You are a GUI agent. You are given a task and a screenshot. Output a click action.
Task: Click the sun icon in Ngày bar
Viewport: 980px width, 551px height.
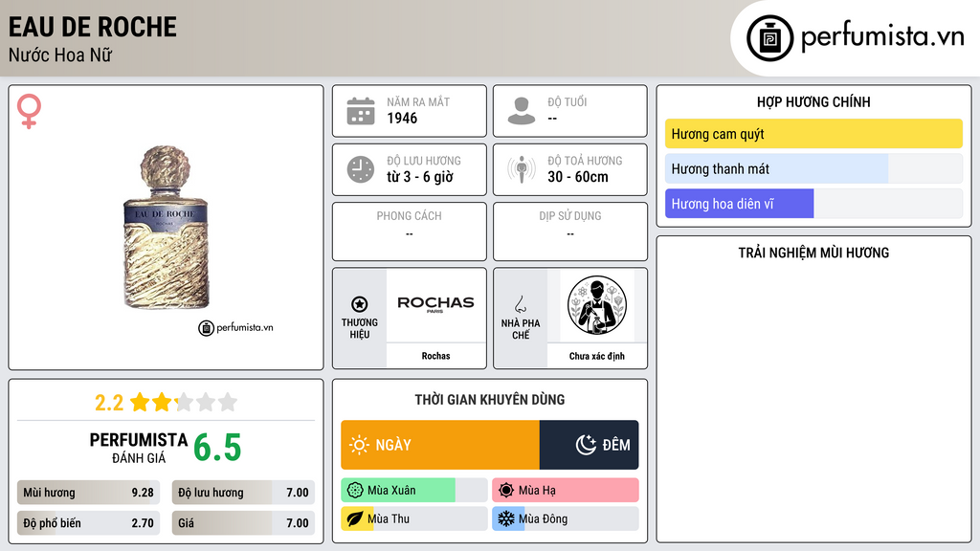pyautogui.click(x=359, y=445)
